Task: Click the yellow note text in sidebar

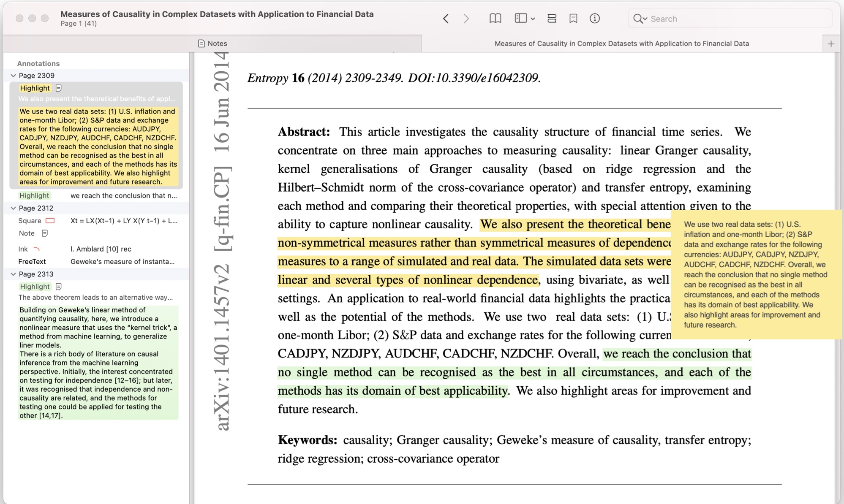Action: (x=98, y=146)
